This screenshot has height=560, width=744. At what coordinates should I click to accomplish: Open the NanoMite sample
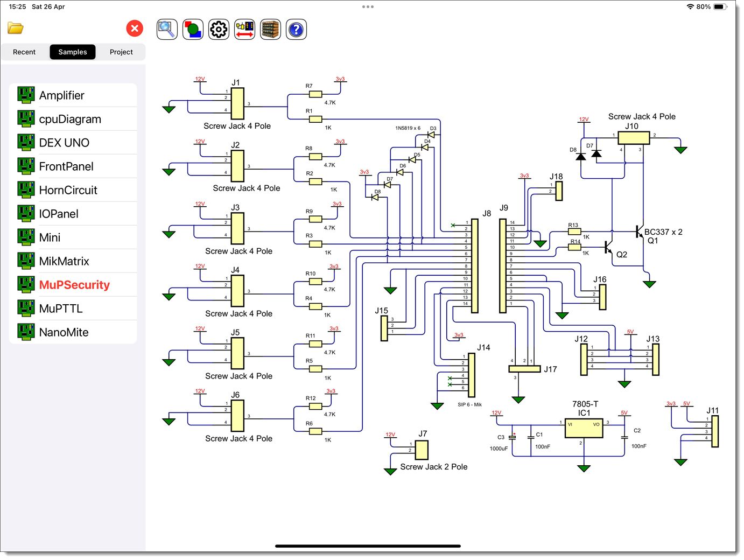[x=73, y=332]
